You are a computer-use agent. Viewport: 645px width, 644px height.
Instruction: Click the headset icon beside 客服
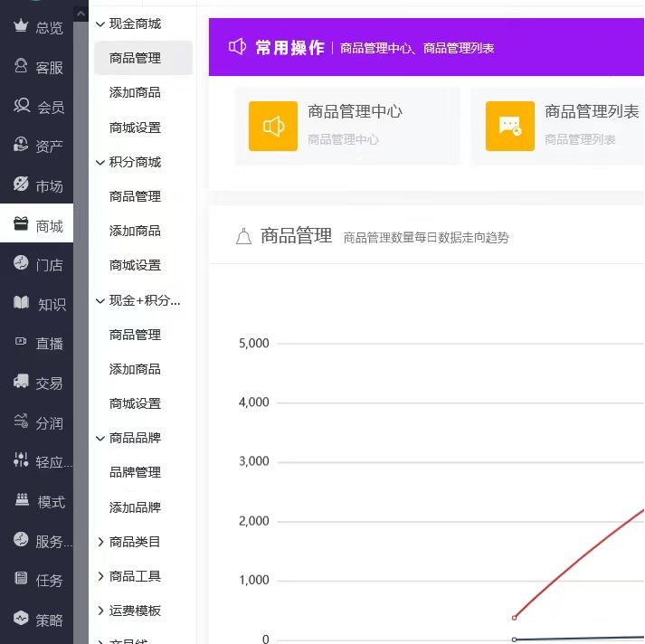[21, 66]
